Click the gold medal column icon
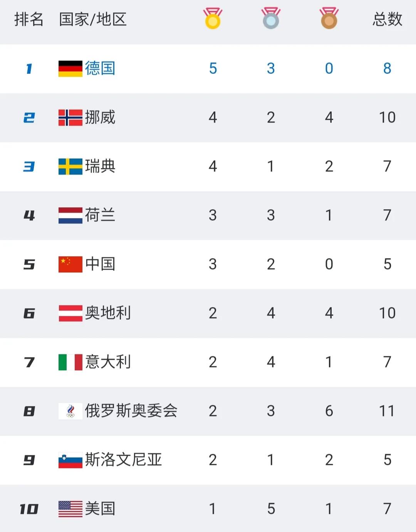This screenshot has height=532, width=416. 213,18
